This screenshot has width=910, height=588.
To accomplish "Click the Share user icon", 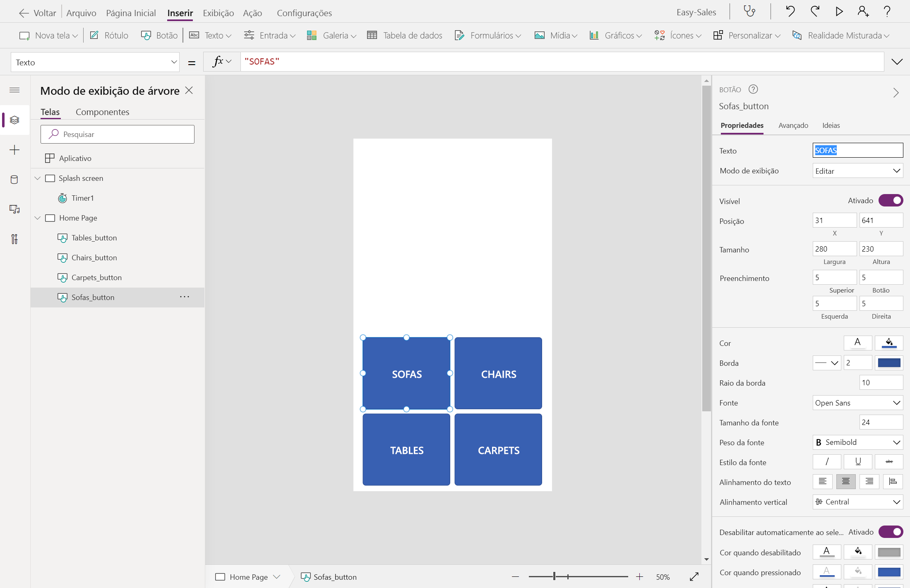I will coord(863,12).
